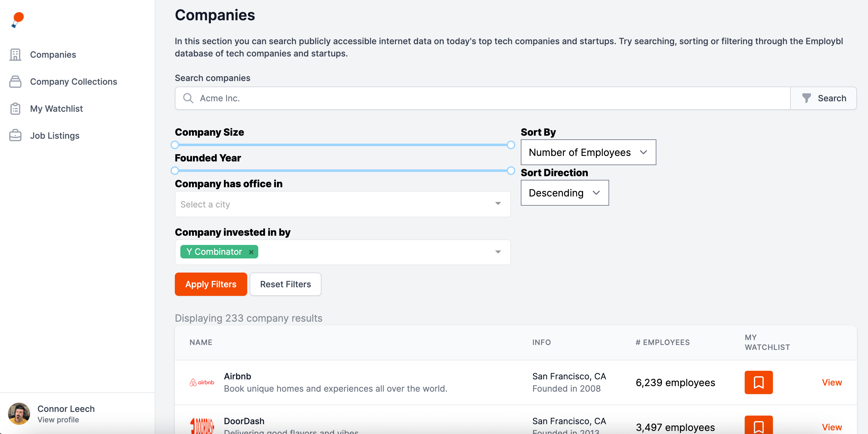Open the Sort By dropdown

click(588, 153)
